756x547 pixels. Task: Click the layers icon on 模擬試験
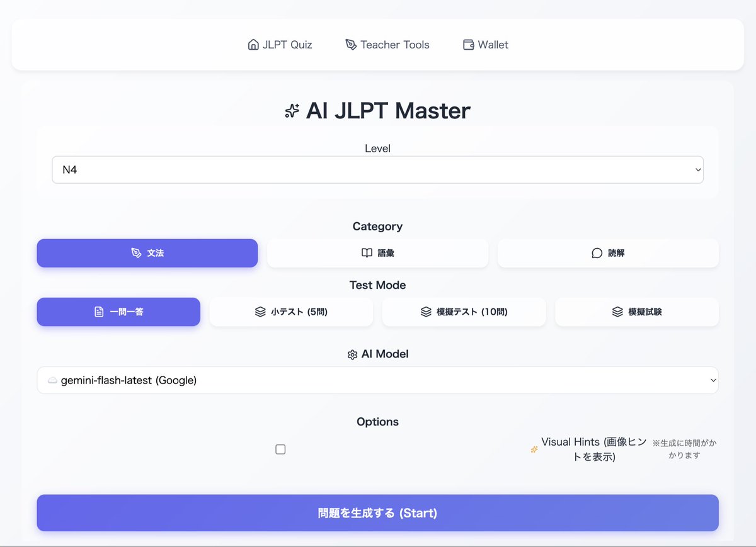click(x=617, y=312)
